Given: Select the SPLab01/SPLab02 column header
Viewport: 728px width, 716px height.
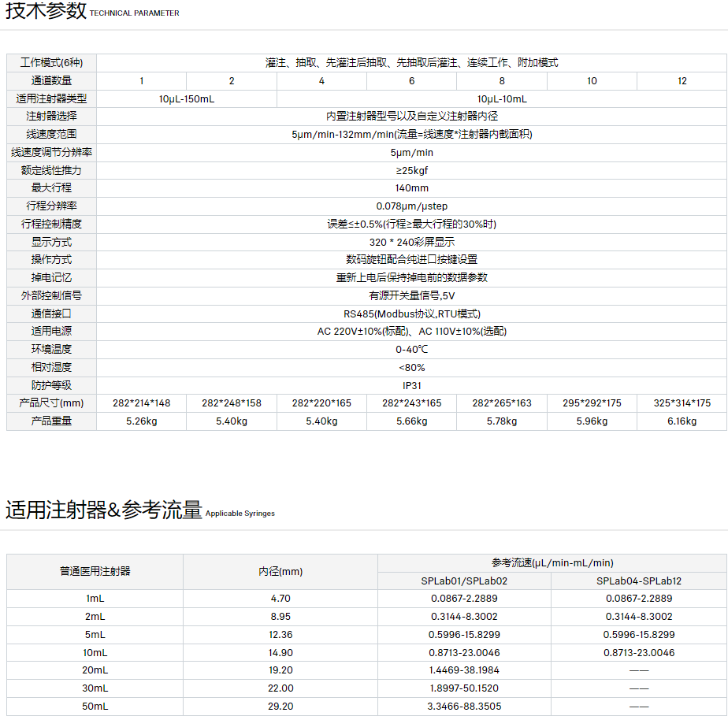Looking at the screenshot, I should click(464, 581).
